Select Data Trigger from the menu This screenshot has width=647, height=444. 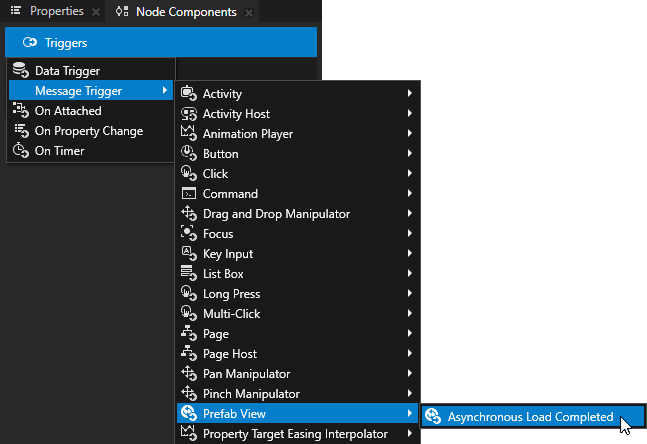[91, 71]
